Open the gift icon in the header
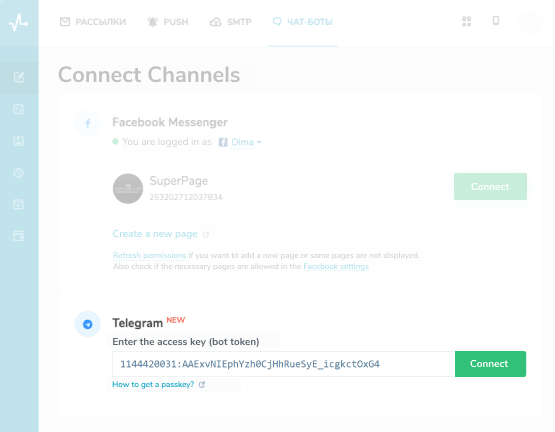The width and height of the screenshot is (555, 432). [x=467, y=21]
